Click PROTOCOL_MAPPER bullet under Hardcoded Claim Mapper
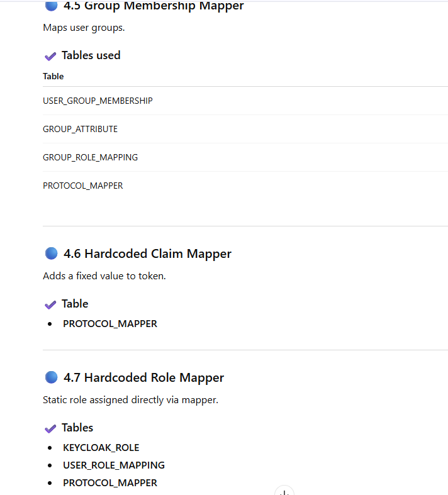The height and width of the screenshot is (495, 448). point(109,324)
